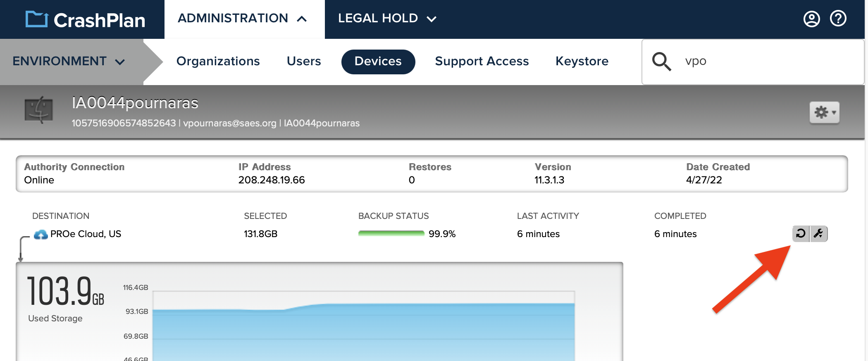Click the 103.9GB used storage figure
868x361 pixels.
[x=65, y=291]
